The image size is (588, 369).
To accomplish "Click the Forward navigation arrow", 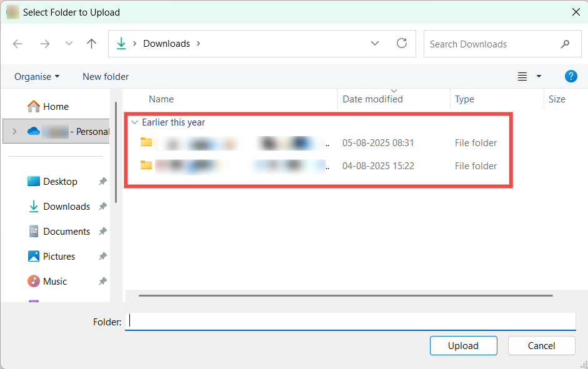I will tap(44, 44).
